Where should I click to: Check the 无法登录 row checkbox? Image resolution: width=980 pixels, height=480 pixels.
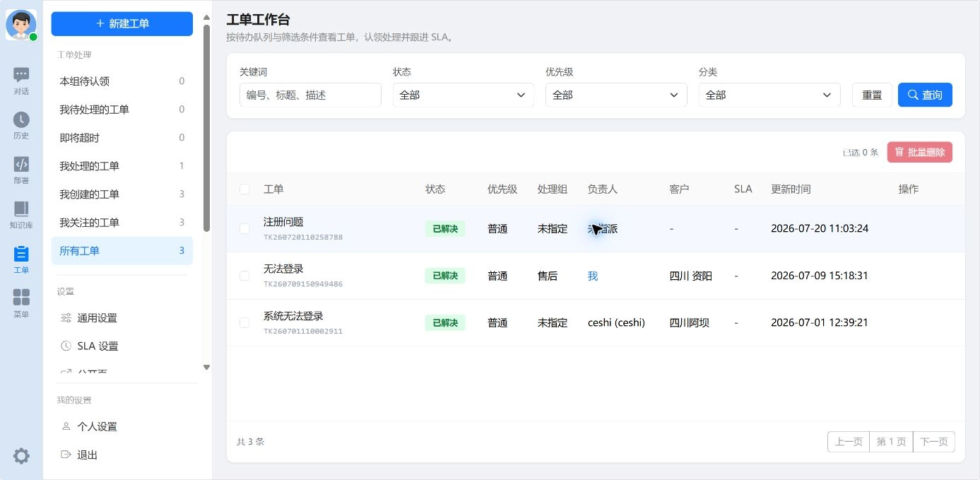(244, 276)
